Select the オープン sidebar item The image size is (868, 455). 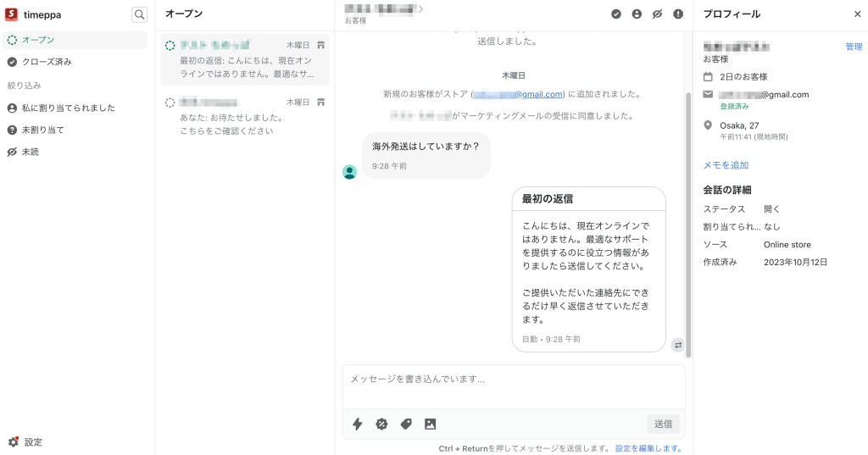point(75,40)
